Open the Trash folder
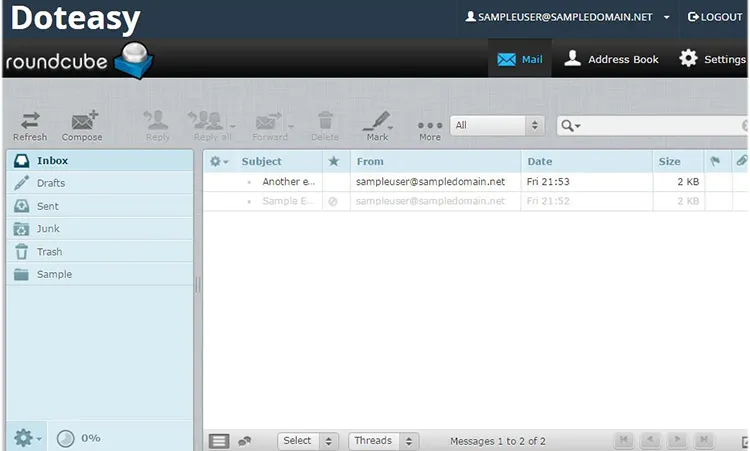750x451 pixels. pyautogui.click(x=49, y=252)
